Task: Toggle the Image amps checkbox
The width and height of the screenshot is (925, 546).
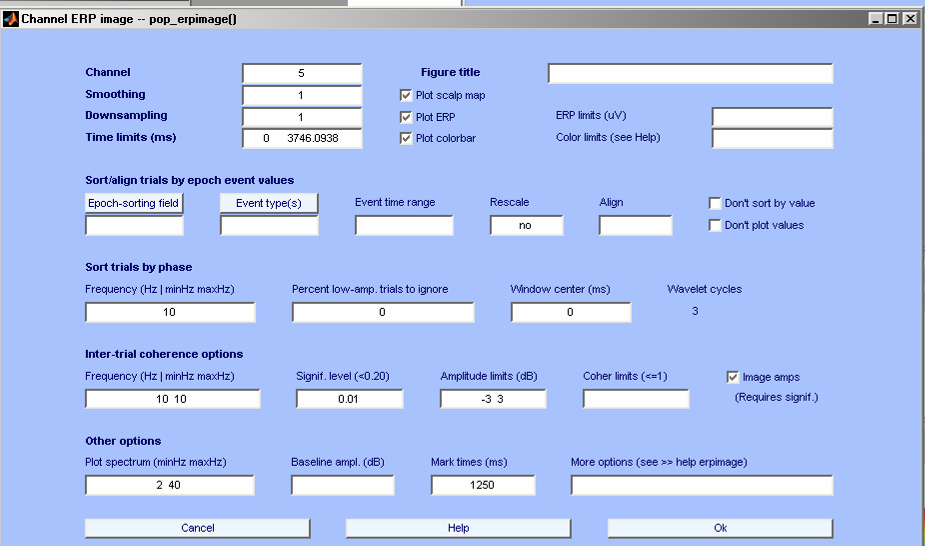Action: pos(732,377)
